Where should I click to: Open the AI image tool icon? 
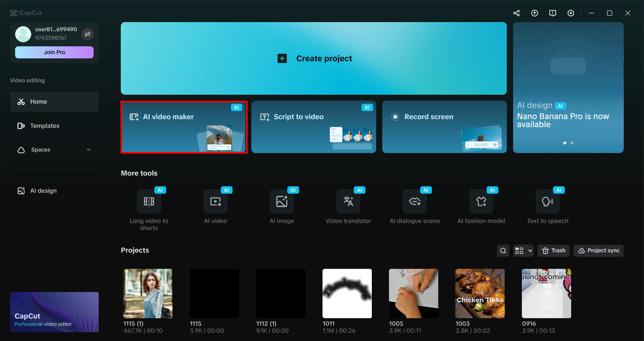pos(282,201)
